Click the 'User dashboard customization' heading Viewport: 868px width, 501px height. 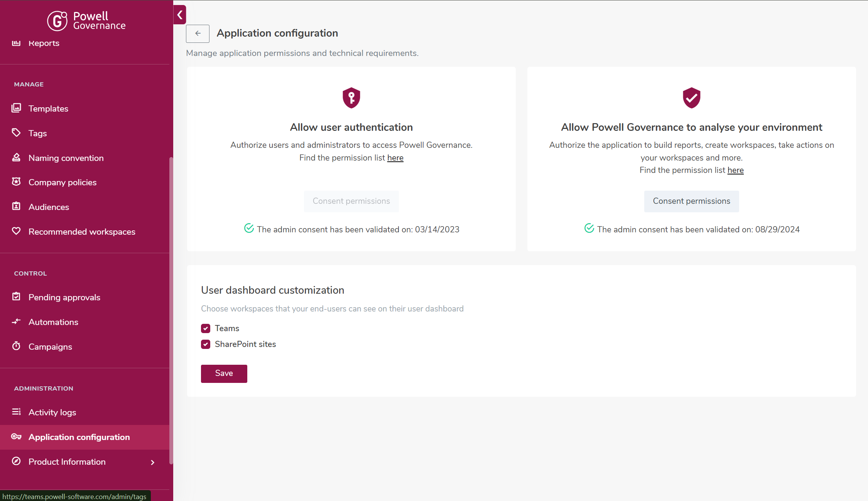click(272, 290)
